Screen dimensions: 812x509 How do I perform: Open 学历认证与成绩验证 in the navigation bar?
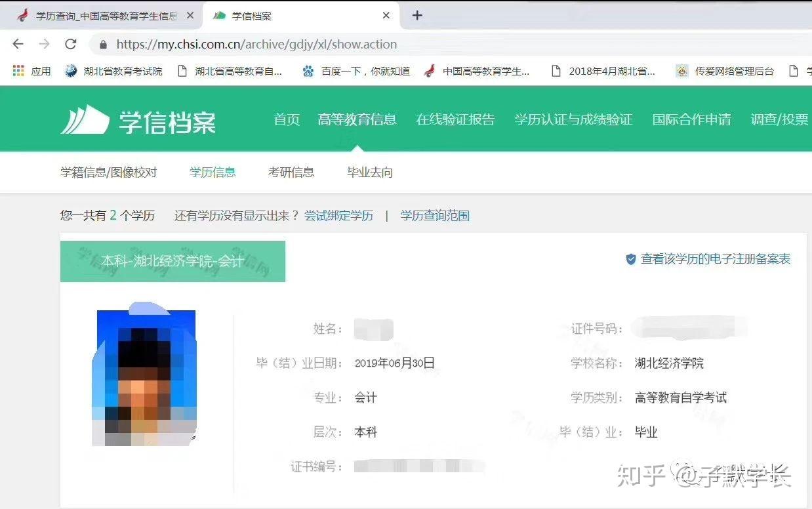(x=573, y=119)
